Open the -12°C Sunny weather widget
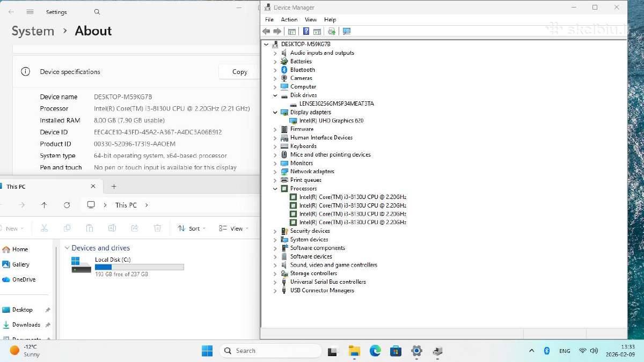The height and width of the screenshot is (362, 644). point(25,351)
